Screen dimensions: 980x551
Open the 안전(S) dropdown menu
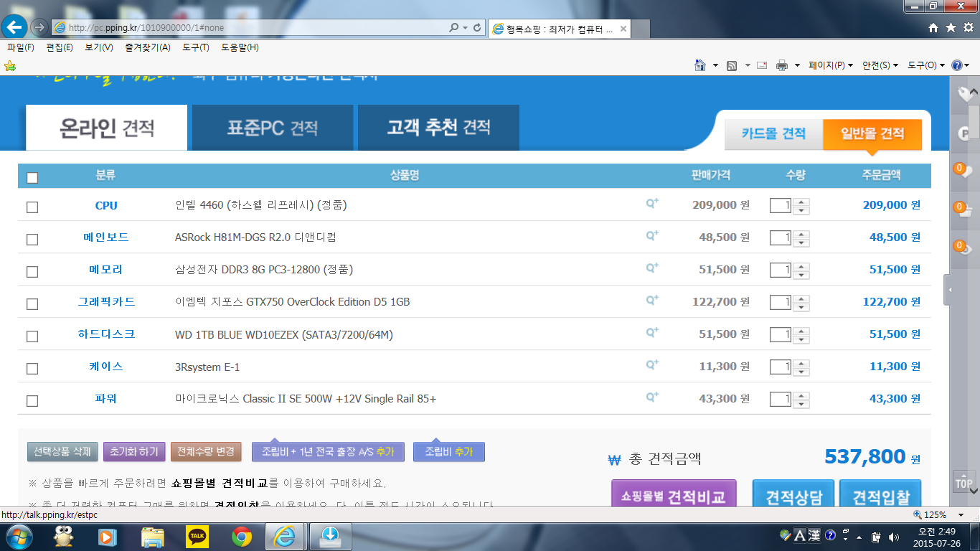click(880, 65)
